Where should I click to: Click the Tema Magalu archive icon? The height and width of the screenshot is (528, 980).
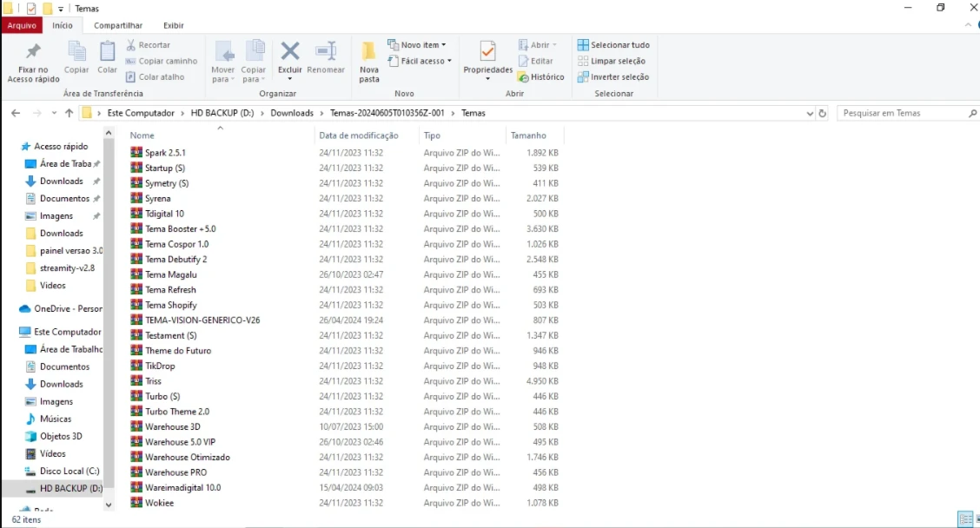136,274
